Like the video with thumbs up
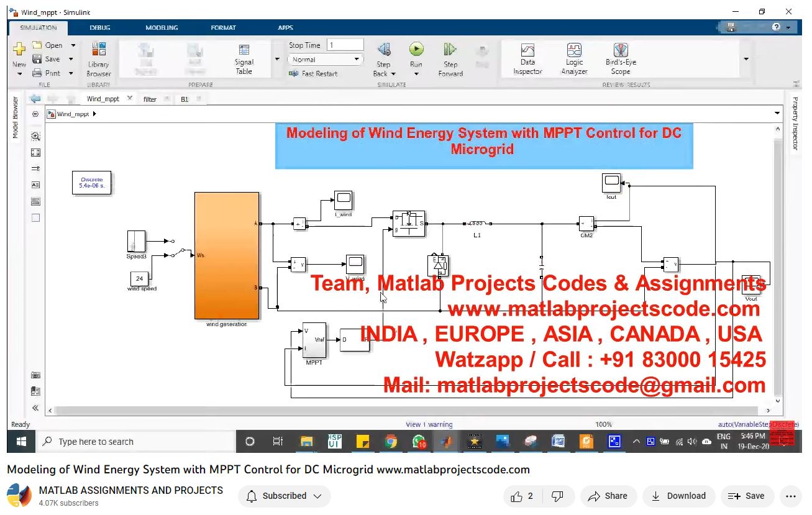Screen dimensions: 812x515 (522, 496)
